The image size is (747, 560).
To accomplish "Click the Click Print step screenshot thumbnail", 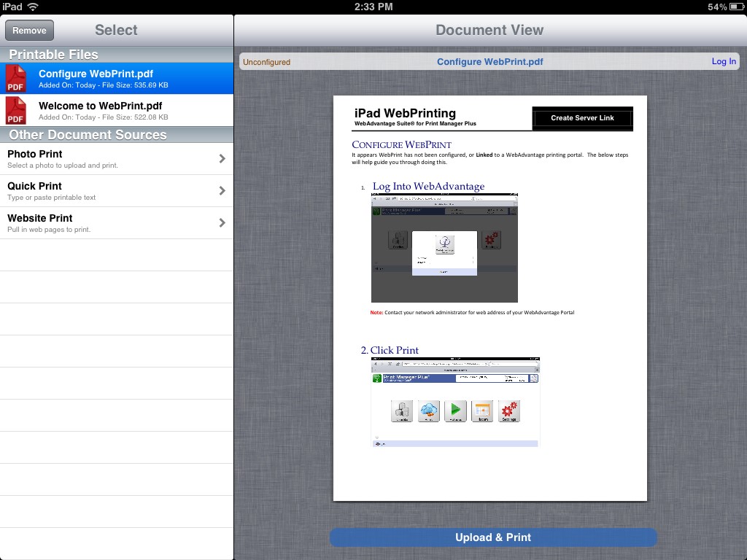I will point(455,402).
